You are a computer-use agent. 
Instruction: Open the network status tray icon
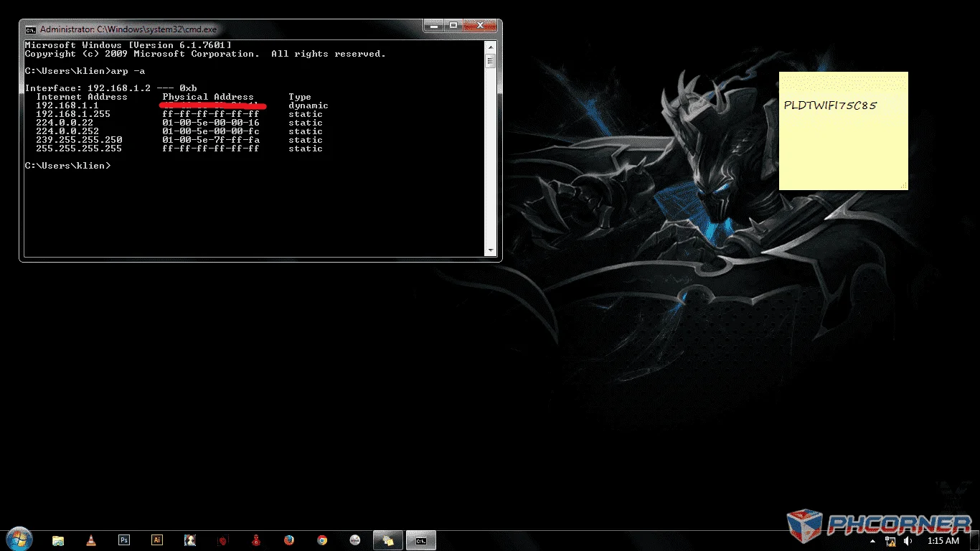891,541
